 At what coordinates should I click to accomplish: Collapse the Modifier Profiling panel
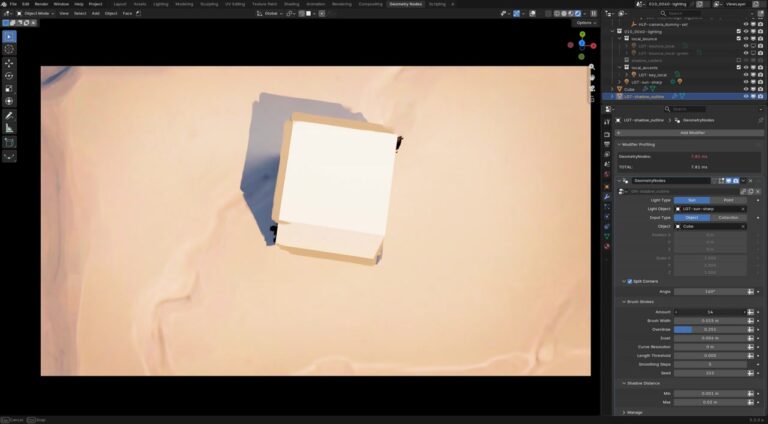619,144
